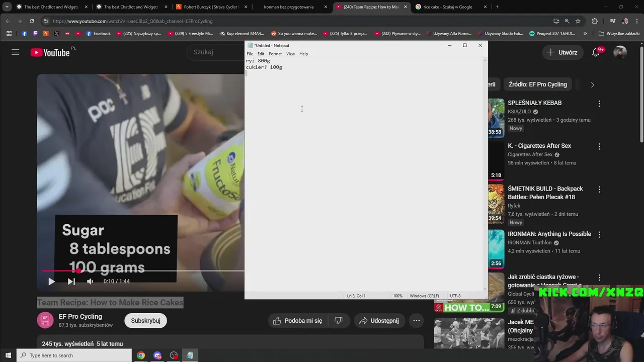Open Notepad Help menu
The width and height of the screenshot is (644, 362).
click(303, 54)
